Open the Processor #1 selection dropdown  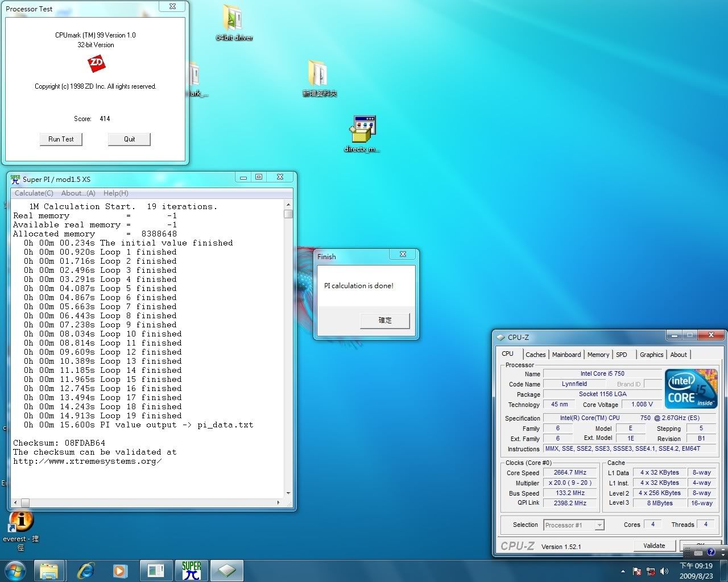[574, 525]
